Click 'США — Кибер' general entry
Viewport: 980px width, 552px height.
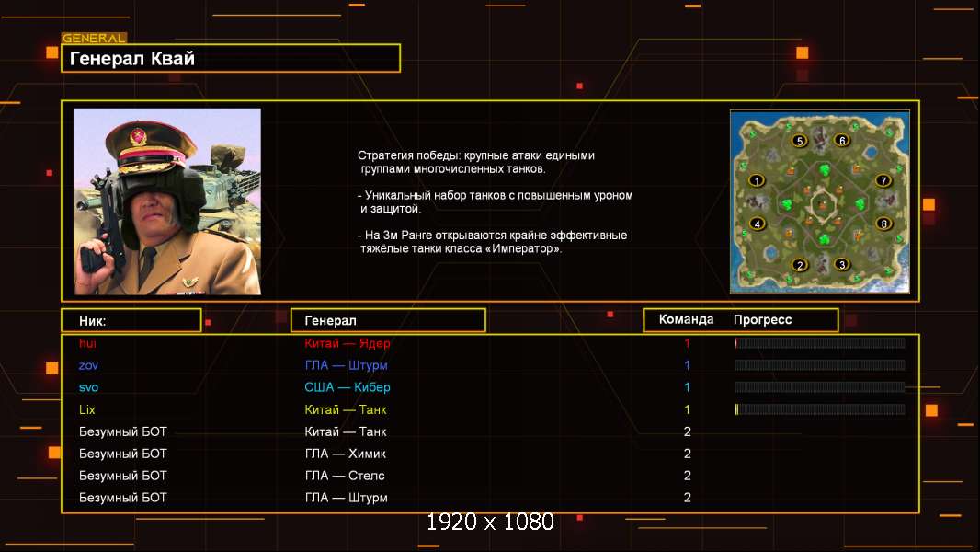[x=348, y=387]
